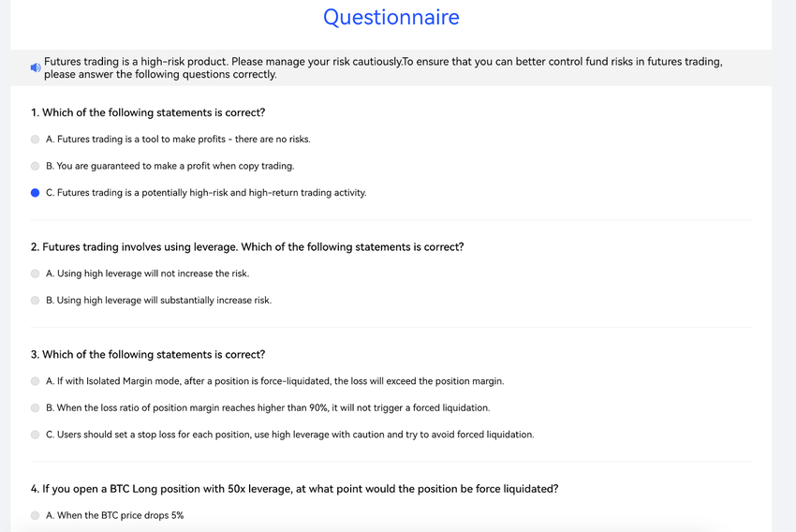The image size is (796, 532).
Task: Select option B about guaranteed copy trading profit
Action: point(35,166)
